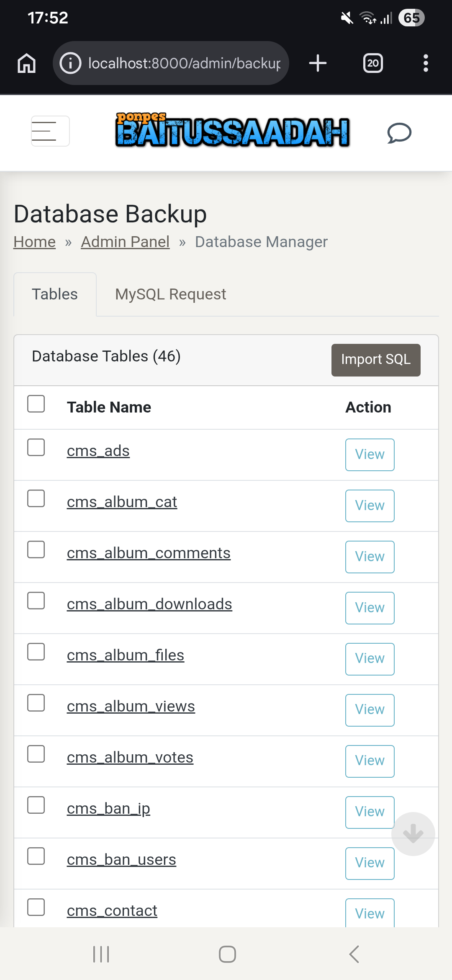Click View for cms_album_comments

coord(370,557)
